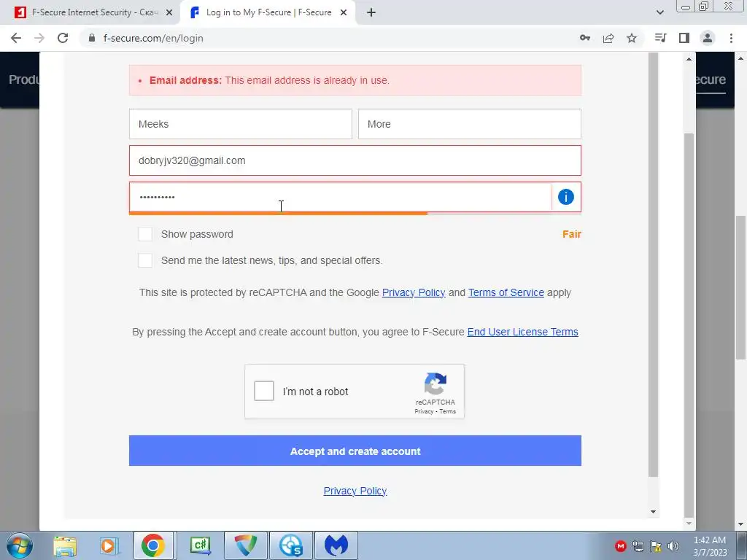Click the Fair password strength label

pyautogui.click(x=572, y=234)
